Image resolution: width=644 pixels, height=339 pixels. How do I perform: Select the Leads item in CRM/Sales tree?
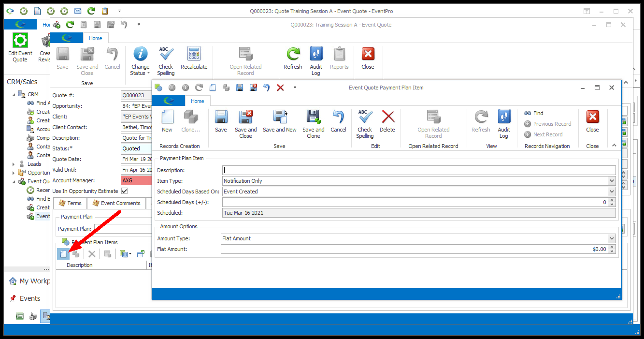34,164
